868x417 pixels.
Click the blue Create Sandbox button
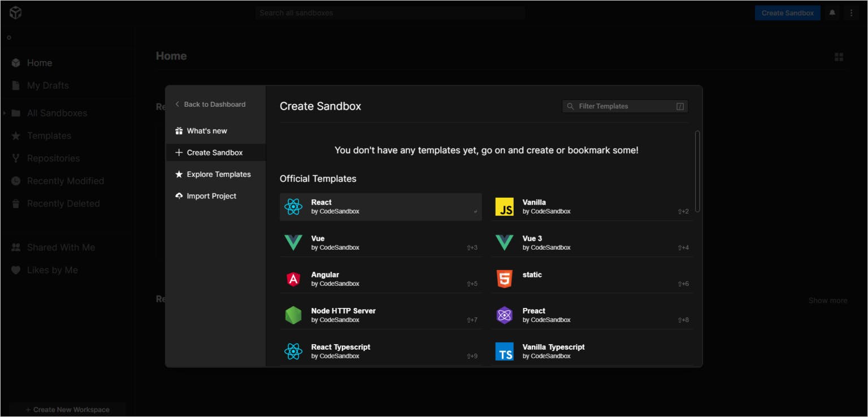coord(787,12)
